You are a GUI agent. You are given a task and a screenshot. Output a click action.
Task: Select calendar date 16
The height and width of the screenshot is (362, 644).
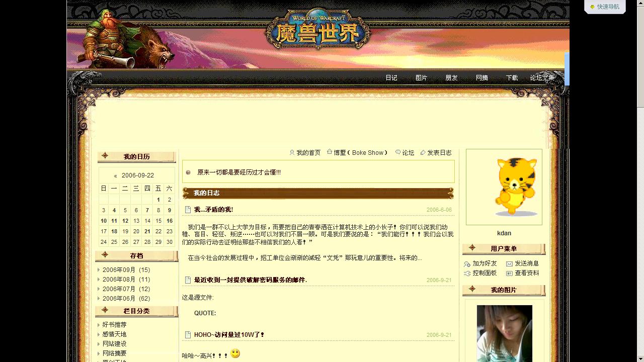click(170, 221)
